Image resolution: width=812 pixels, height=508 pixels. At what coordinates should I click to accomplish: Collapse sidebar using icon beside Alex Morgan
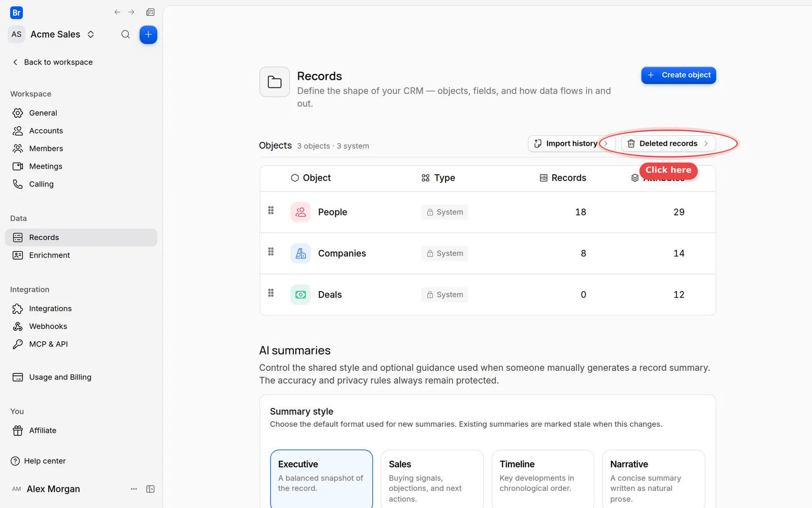pos(150,489)
